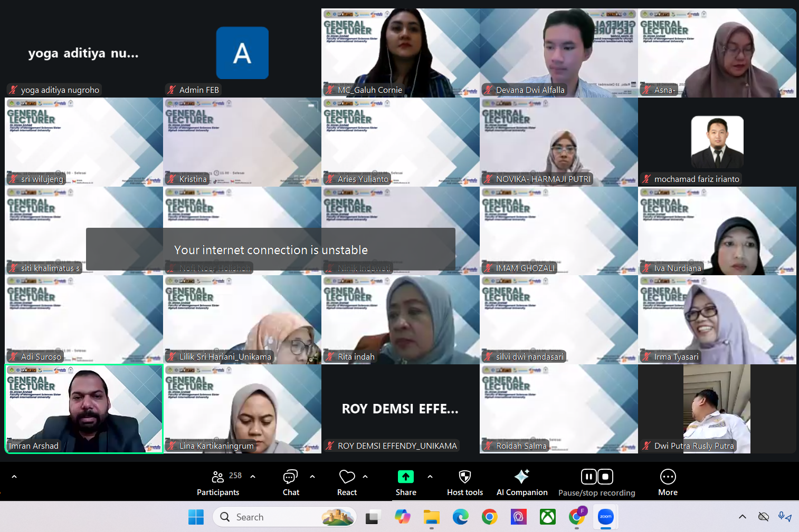This screenshot has width=799, height=532.
Task: Select Imran Arshad's video tile
Action: (x=84, y=409)
